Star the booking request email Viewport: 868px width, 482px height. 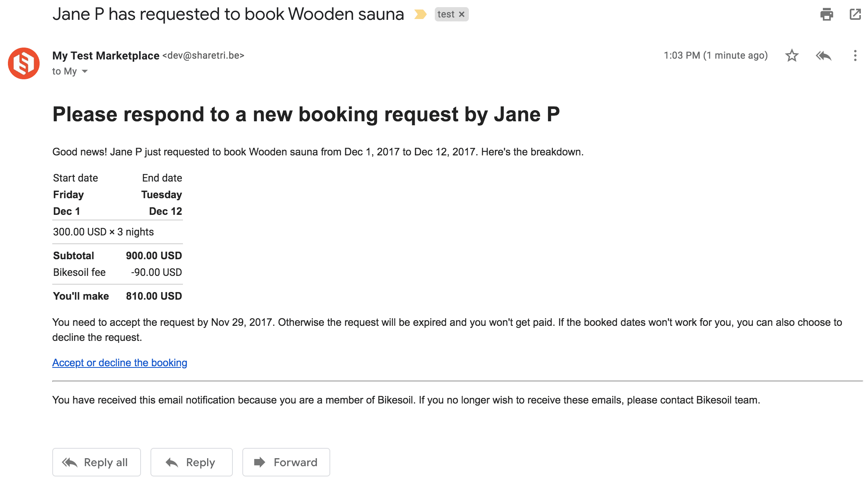[792, 55]
